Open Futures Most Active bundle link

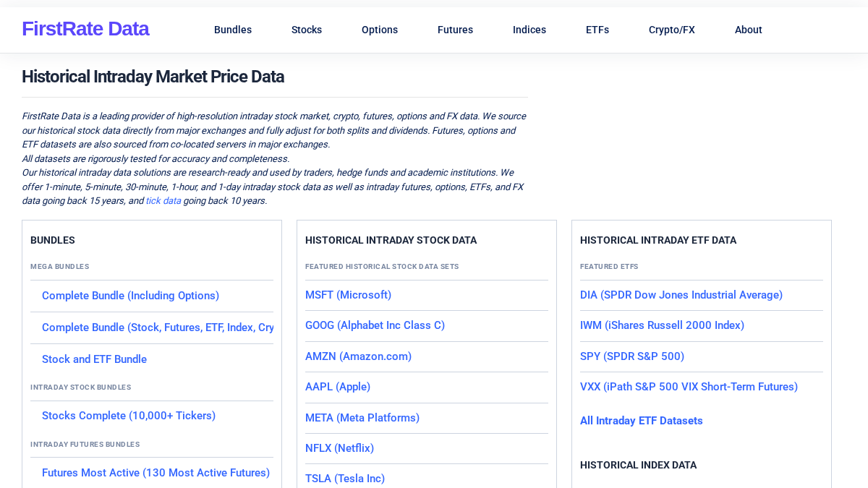pyautogui.click(x=156, y=473)
